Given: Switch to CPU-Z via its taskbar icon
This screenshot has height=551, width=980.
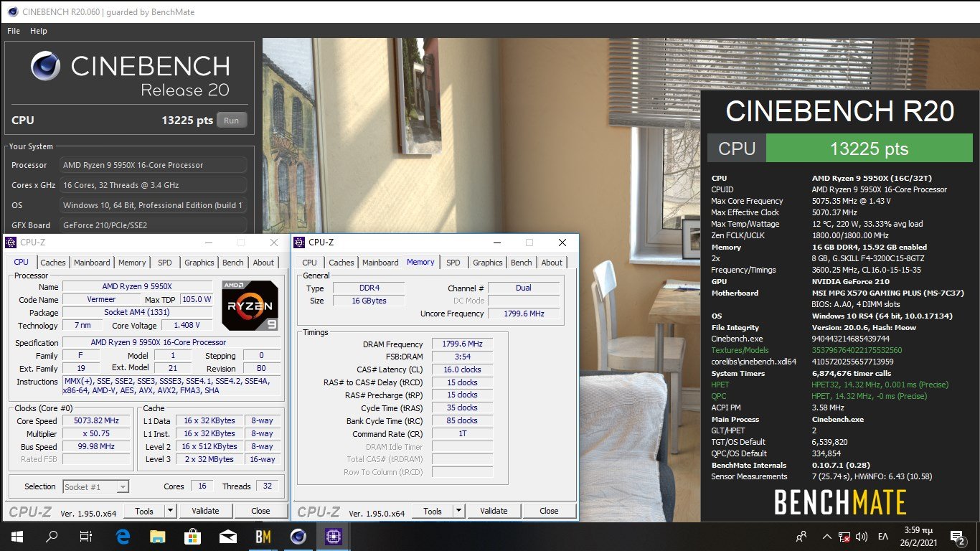Looking at the screenshot, I should tap(333, 536).
